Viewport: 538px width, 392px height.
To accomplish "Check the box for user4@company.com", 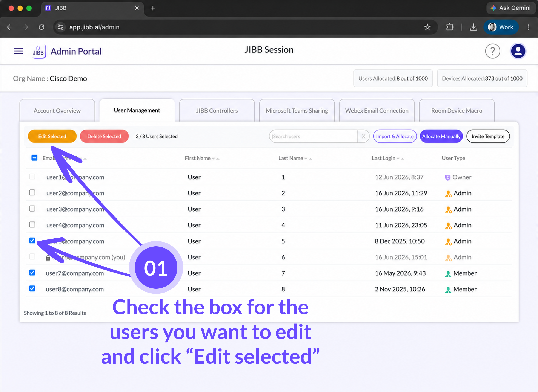I will coord(32,224).
